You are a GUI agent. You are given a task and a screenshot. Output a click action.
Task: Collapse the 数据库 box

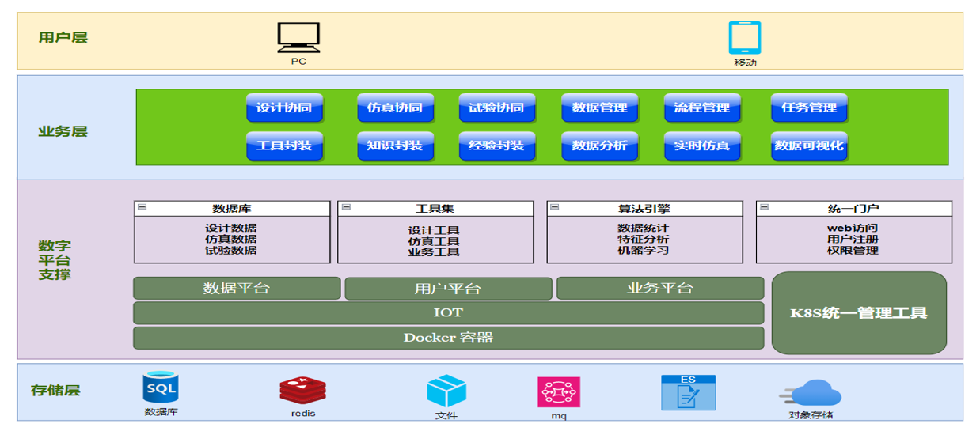point(142,207)
